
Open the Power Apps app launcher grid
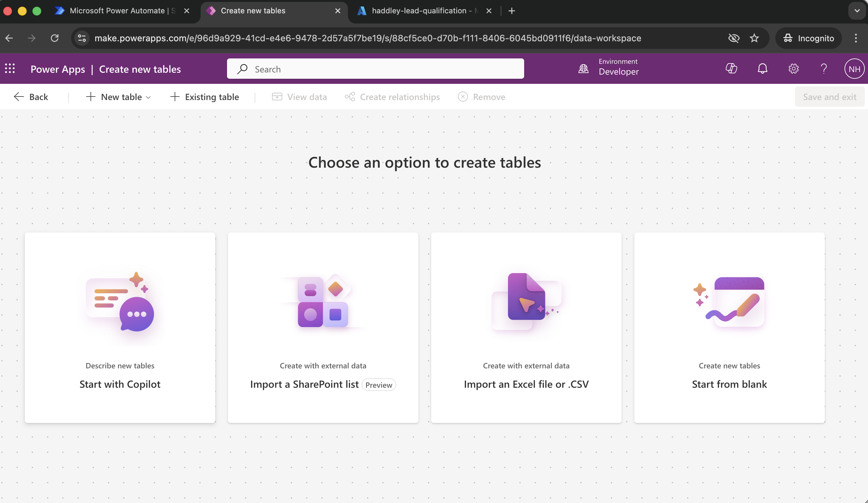pyautogui.click(x=10, y=69)
